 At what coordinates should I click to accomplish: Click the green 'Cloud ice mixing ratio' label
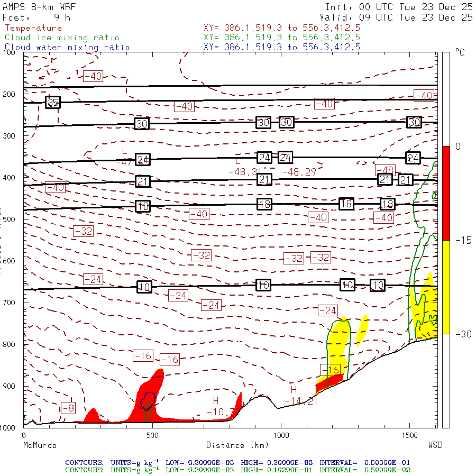point(62,38)
